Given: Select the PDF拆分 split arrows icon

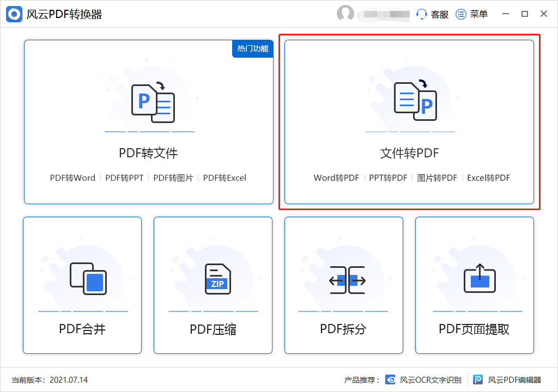Looking at the screenshot, I should click(x=347, y=280).
